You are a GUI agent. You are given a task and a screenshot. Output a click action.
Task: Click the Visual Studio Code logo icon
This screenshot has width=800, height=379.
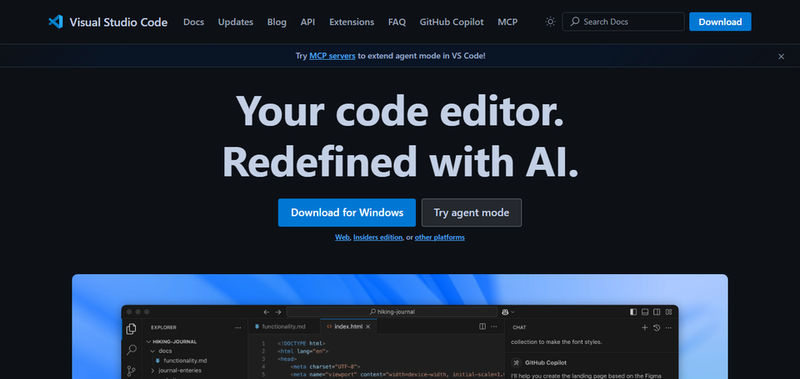point(56,22)
